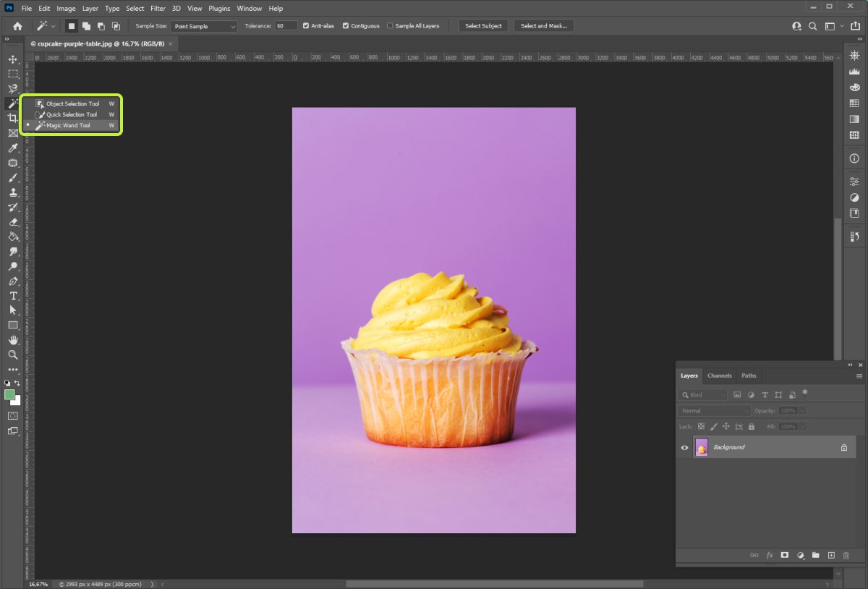
Task: Select the Pen tool
Action: 12,281
